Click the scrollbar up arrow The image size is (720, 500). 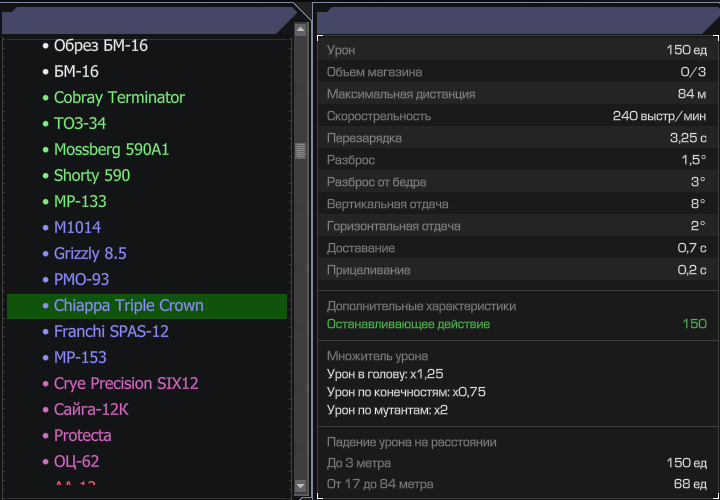301,30
